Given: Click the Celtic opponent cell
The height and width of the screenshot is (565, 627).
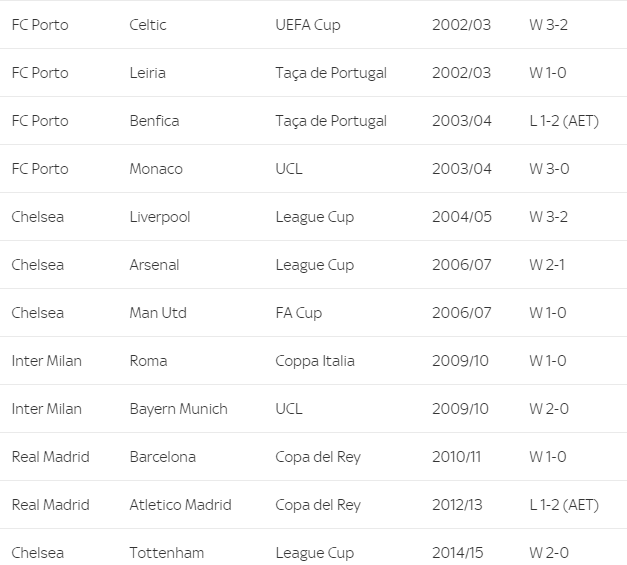Looking at the screenshot, I should (x=148, y=25).
